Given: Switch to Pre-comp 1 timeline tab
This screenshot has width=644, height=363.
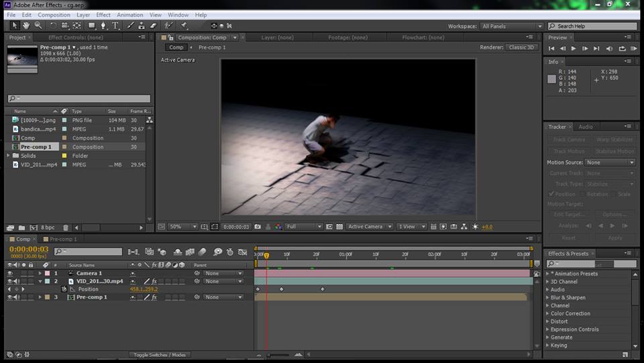Looking at the screenshot, I should (63, 239).
